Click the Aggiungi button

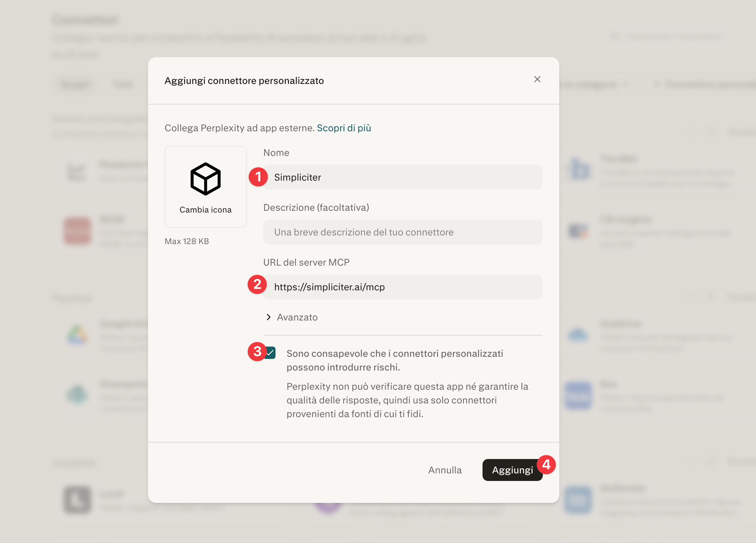(512, 470)
